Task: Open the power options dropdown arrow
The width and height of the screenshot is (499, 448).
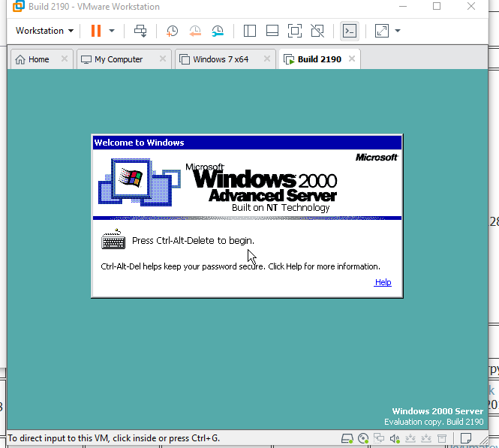Action: tap(112, 31)
